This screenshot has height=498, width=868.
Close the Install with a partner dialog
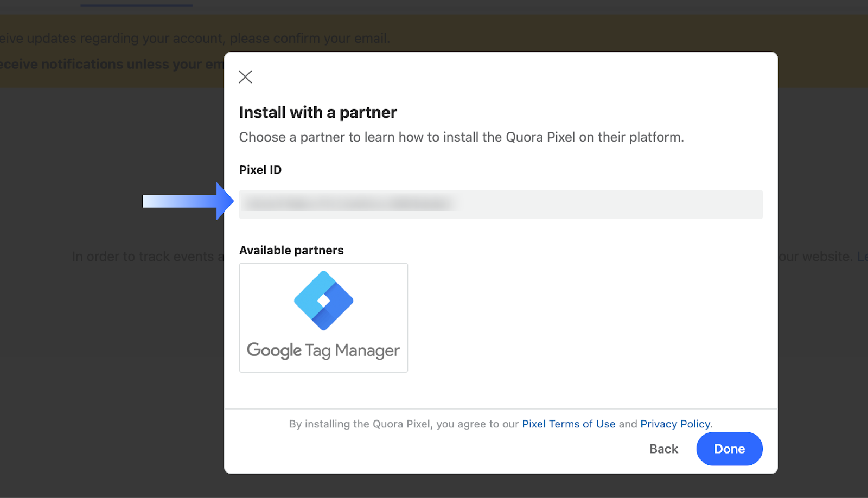click(x=245, y=76)
